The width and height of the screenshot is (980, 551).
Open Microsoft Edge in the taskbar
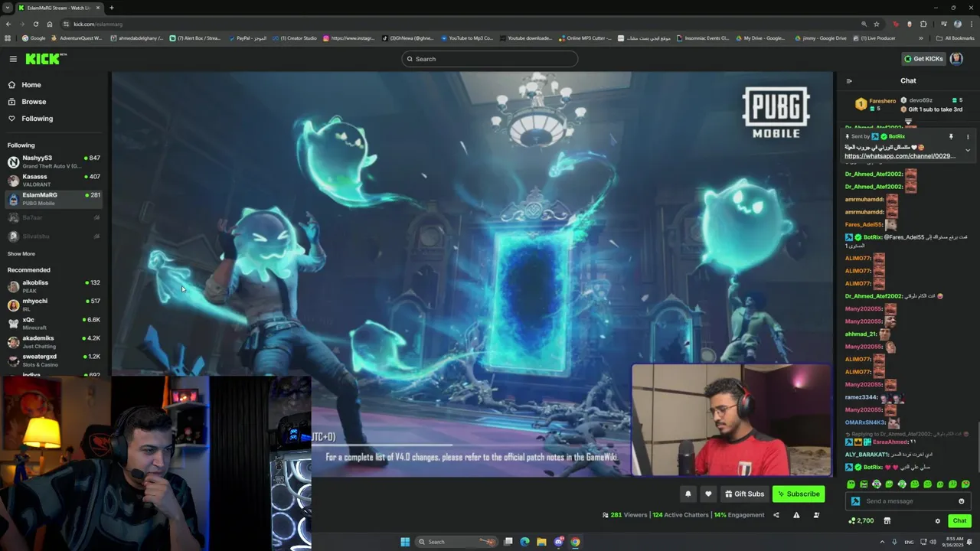click(x=524, y=542)
